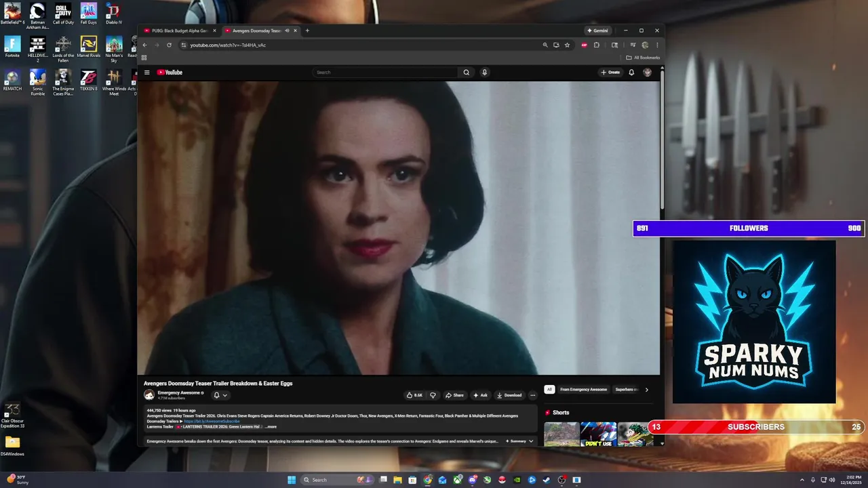Viewport: 868px width, 488px height.
Task: Launch Call of Duty desktop icon
Action: [63, 14]
